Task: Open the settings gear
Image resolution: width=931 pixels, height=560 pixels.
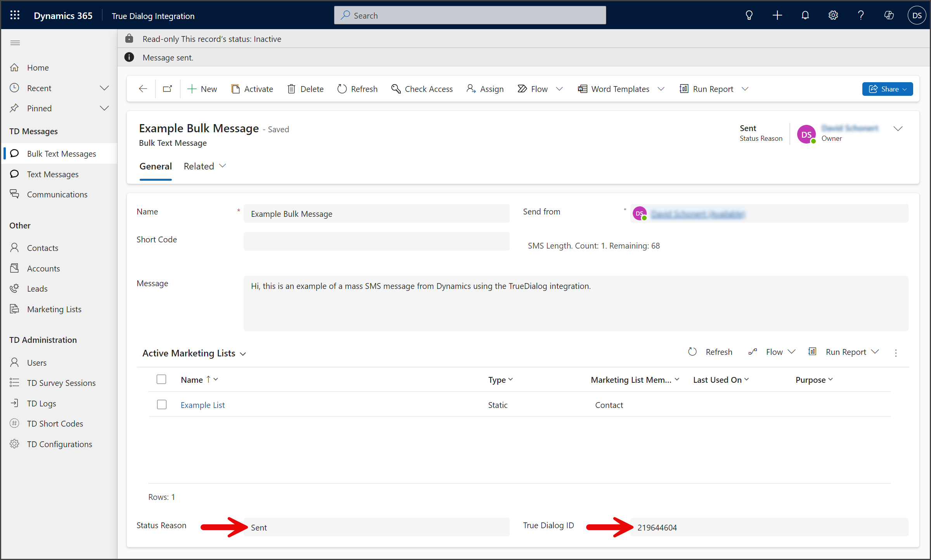Action: [833, 16]
